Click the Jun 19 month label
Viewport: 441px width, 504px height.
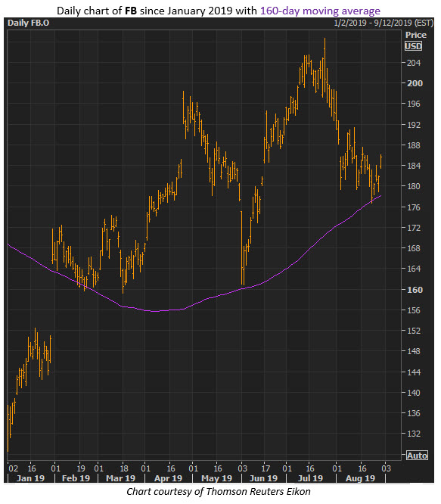click(264, 478)
